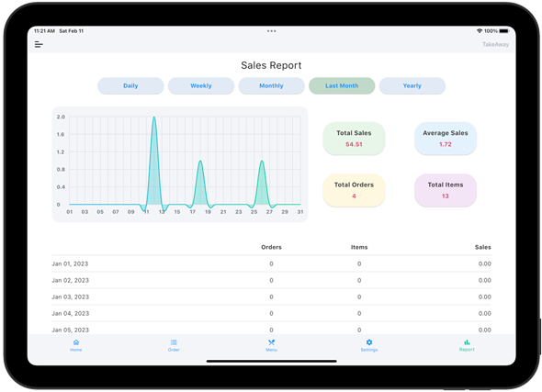542x392 pixels.
Task: Select the Last Month filter
Action: [x=342, y=85]
